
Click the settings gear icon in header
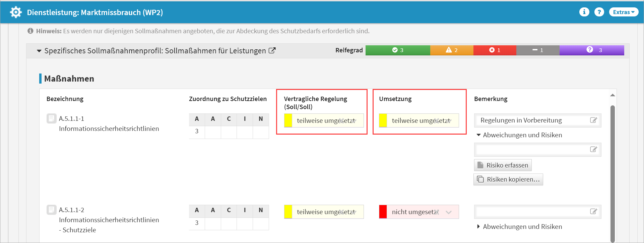point(16,12)
